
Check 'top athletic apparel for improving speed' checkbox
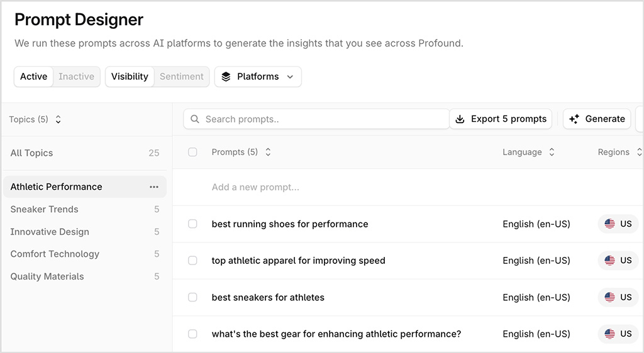coord(192,260)
